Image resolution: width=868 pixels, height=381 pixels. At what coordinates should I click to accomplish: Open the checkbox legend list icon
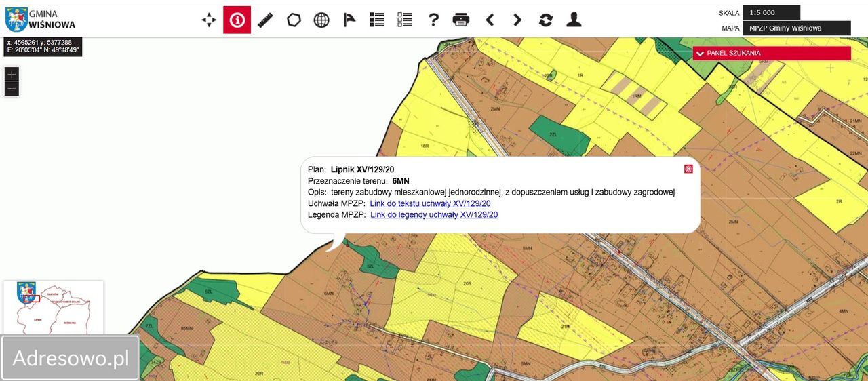(x=405, y=20)
